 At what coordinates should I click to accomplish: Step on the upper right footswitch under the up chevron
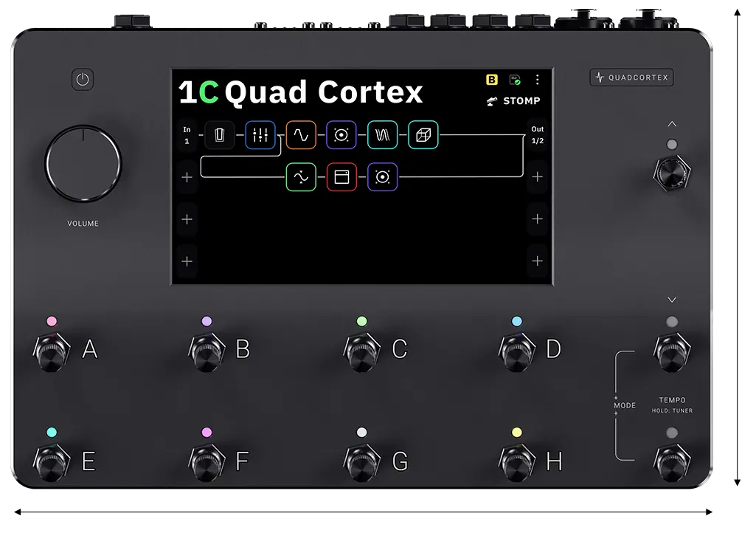(672, 173)
